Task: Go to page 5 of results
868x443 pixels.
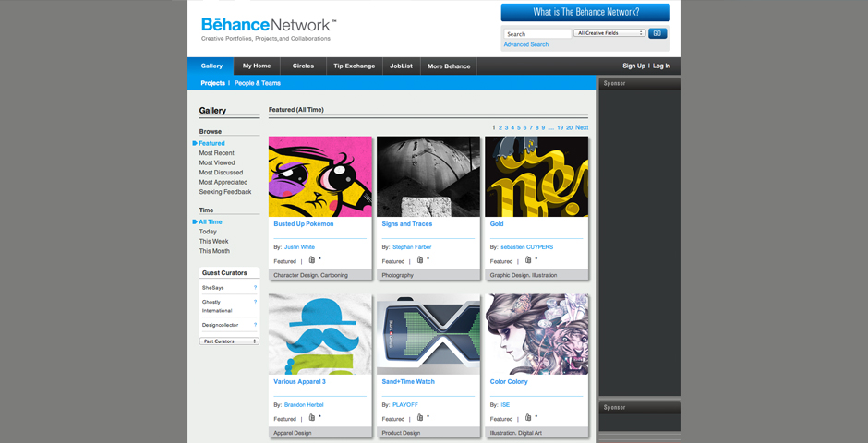Action: pyautogui.click(x=519, y=127)
